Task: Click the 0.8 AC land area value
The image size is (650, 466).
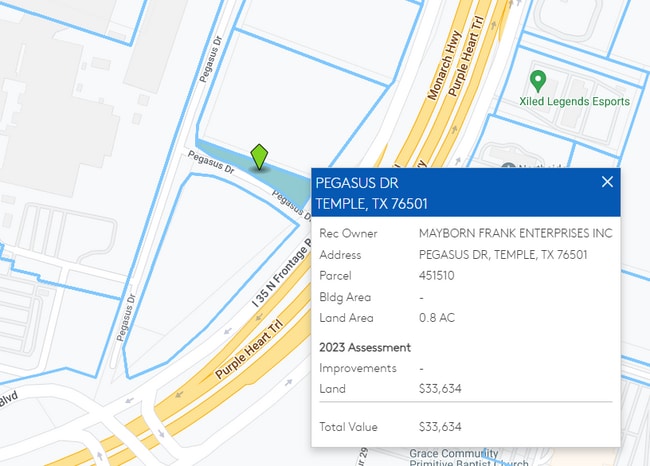Action: point(438,318)
